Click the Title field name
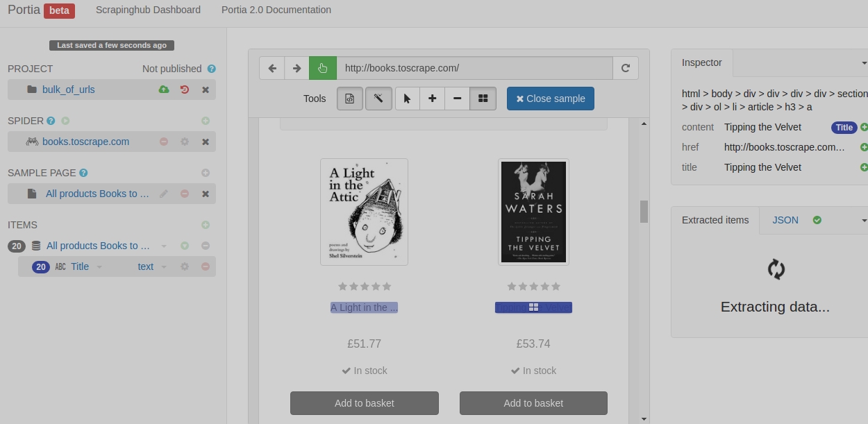The height and width of the screenshot is (424, 868). click(80, 266)
